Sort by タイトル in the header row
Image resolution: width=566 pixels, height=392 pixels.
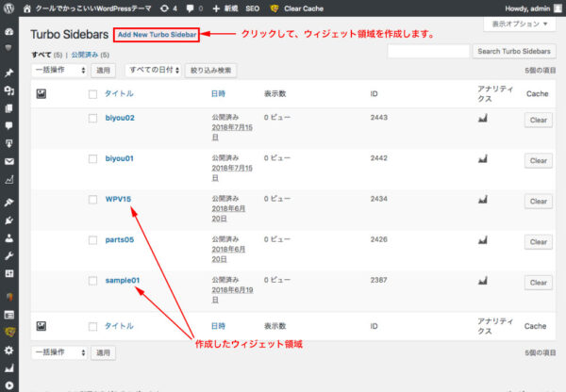pyautogui.click(x=119, y=94)
